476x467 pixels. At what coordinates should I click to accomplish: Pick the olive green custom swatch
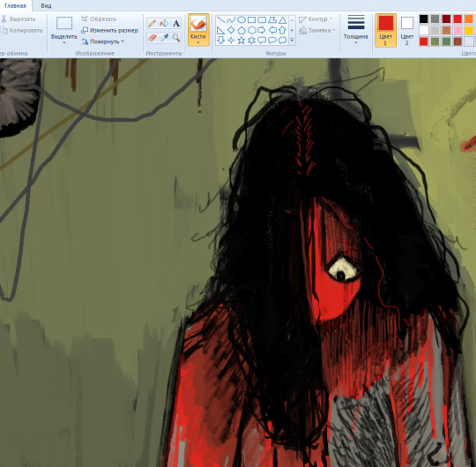pyautogui.click(x=435, y=41)
